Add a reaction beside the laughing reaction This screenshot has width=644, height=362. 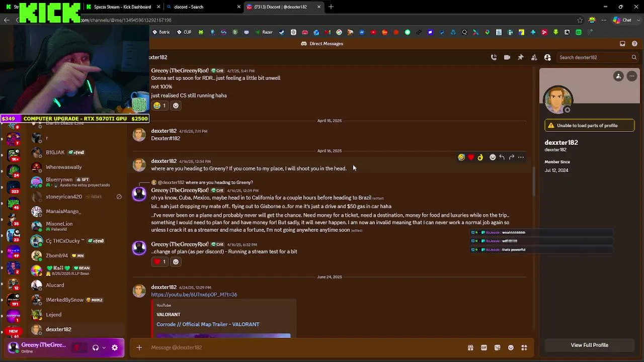point(176,106)
